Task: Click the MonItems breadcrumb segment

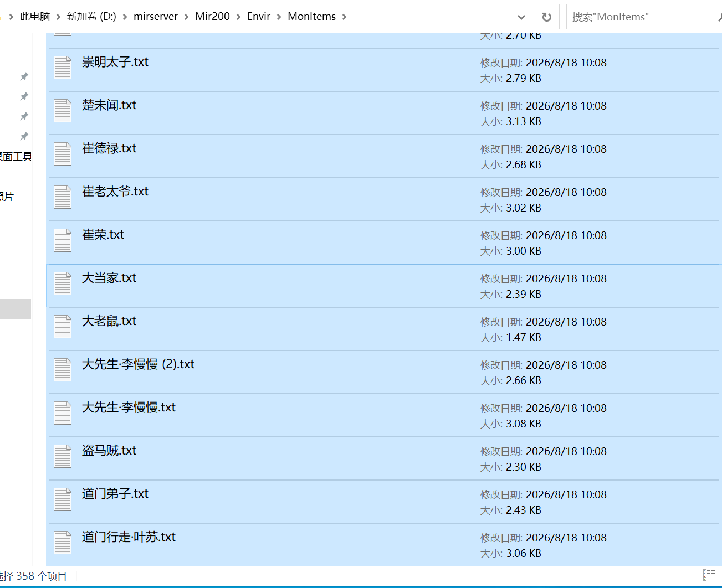Action: tap(311, 17)
